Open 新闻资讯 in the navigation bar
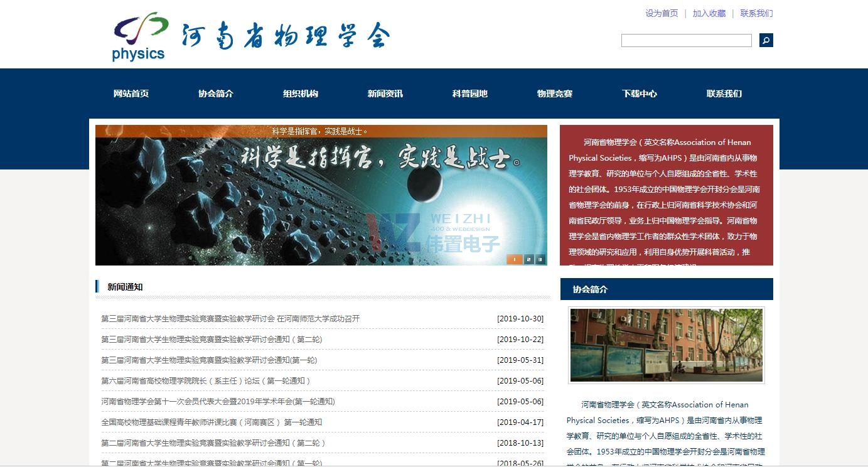The height and width of the screenshot is (467, 868). [x=385, y=94]
